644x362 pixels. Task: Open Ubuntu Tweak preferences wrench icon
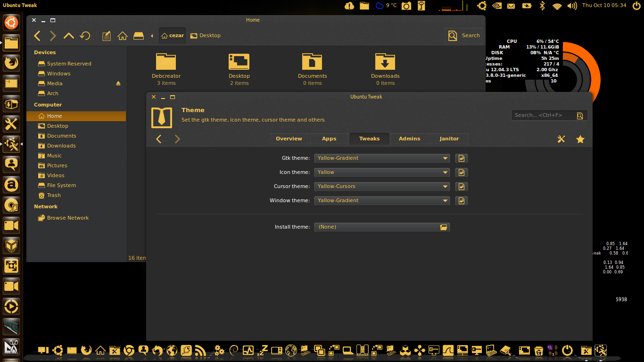[x=561, y=139]
